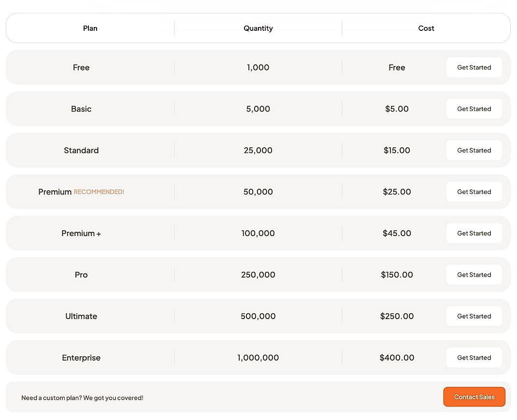517x420 pixels.
Task: Click the Cost column header
Action: click(426, 28)
